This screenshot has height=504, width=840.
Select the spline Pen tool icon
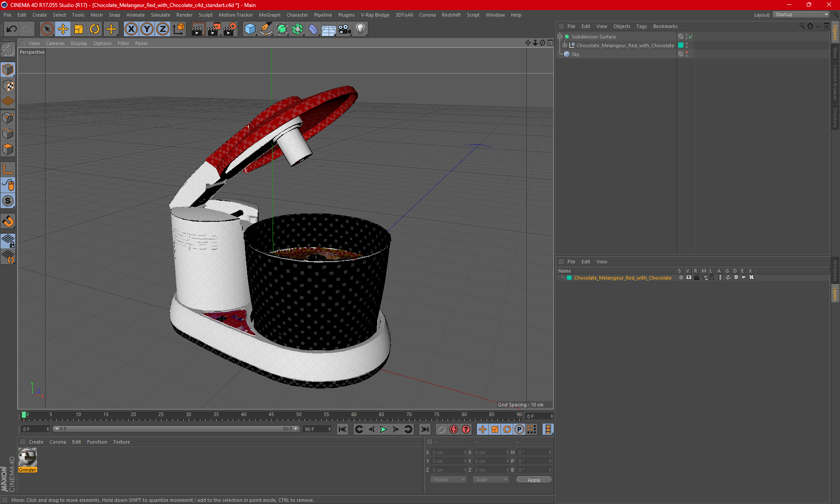(x=266, y=29)
